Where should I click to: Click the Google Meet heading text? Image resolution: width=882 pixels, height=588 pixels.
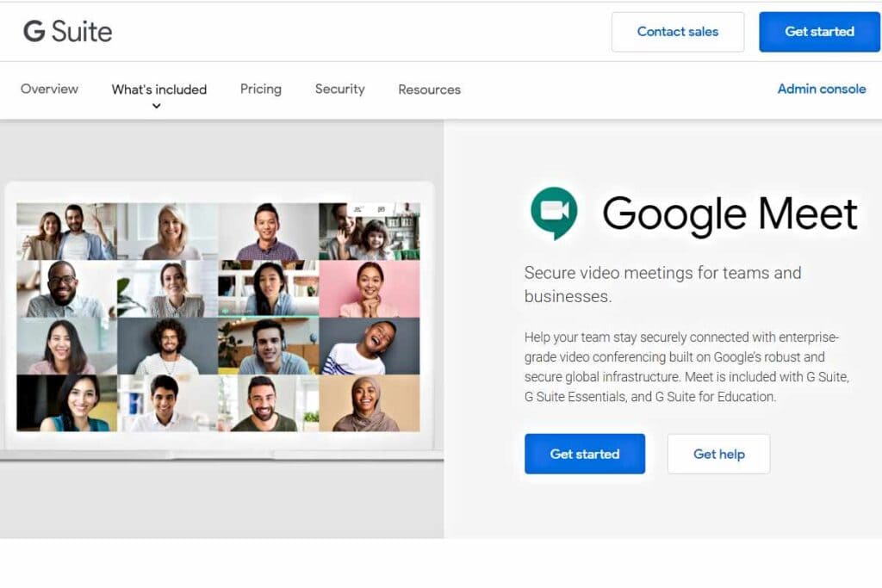point(730,214)
